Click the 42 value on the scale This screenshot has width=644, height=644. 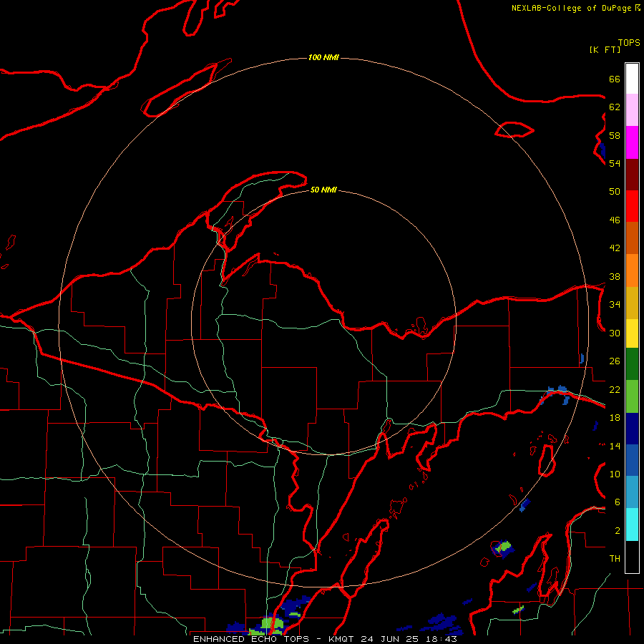(x=615, y=248)
